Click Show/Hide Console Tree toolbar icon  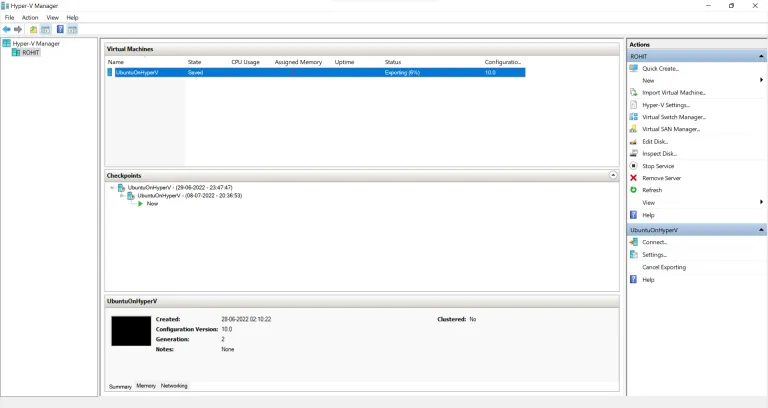point(45,29)
